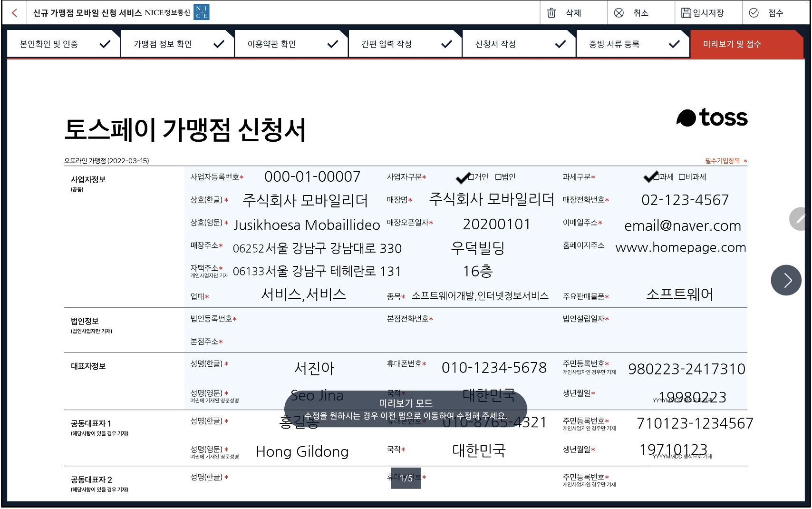Viewport: 812px width, 509px height.
Task: Click the building name 우덕빌딩
Action: pos(478,247)
